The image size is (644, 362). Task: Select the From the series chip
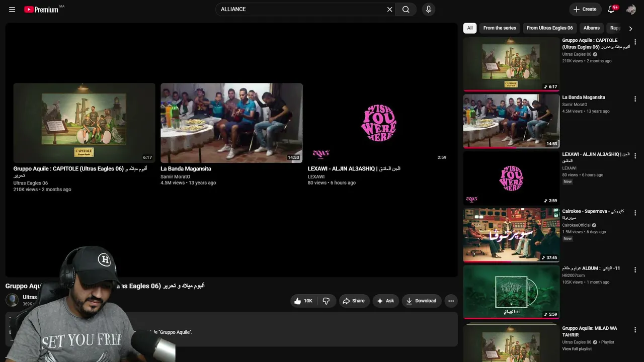coord(500,28)
